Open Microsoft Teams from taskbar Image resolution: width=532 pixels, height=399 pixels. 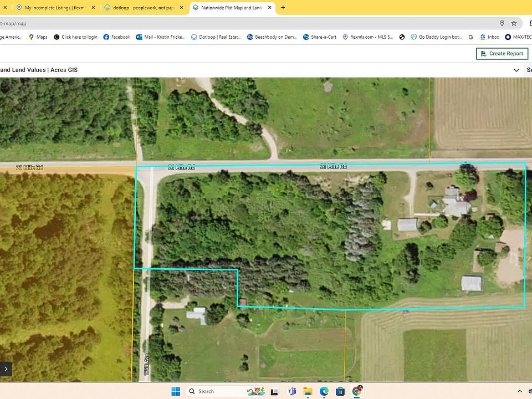[x=292, y=391]
